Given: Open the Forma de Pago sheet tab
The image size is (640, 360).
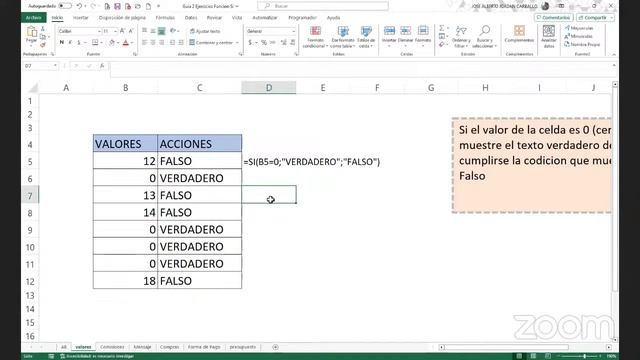Looking at the screenshot, I should 204,347.
